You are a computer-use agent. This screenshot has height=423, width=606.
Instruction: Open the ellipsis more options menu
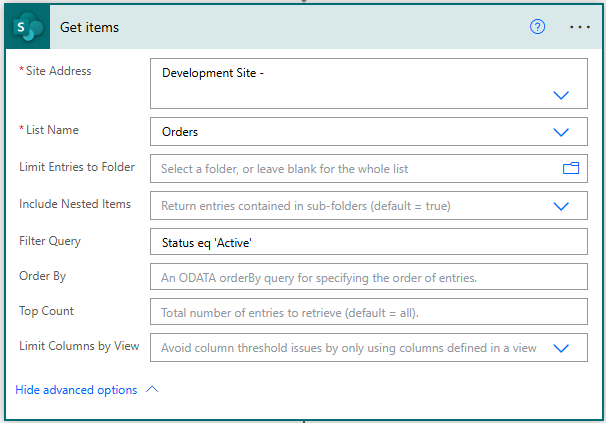coord(580,27)
